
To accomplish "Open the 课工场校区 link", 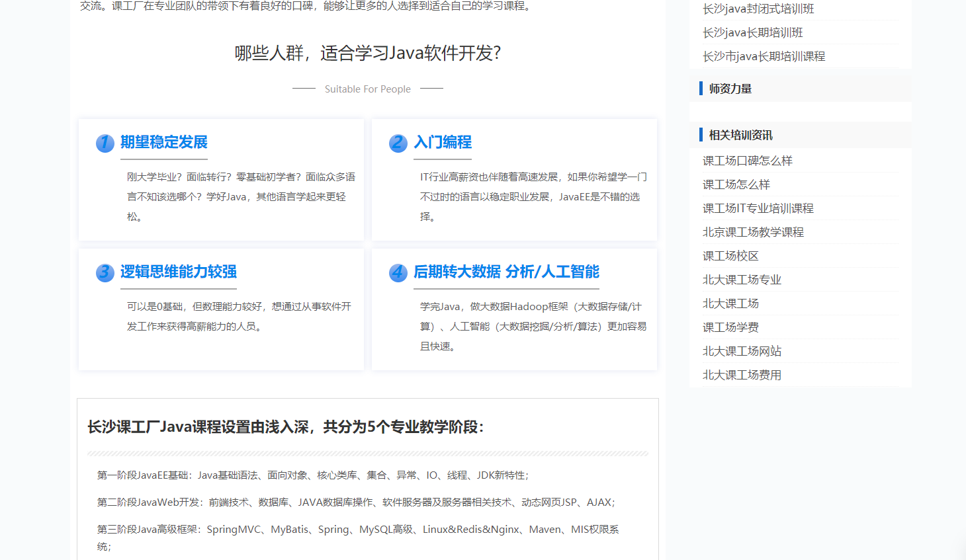I will pyautogui.click(x=730, y=256).
